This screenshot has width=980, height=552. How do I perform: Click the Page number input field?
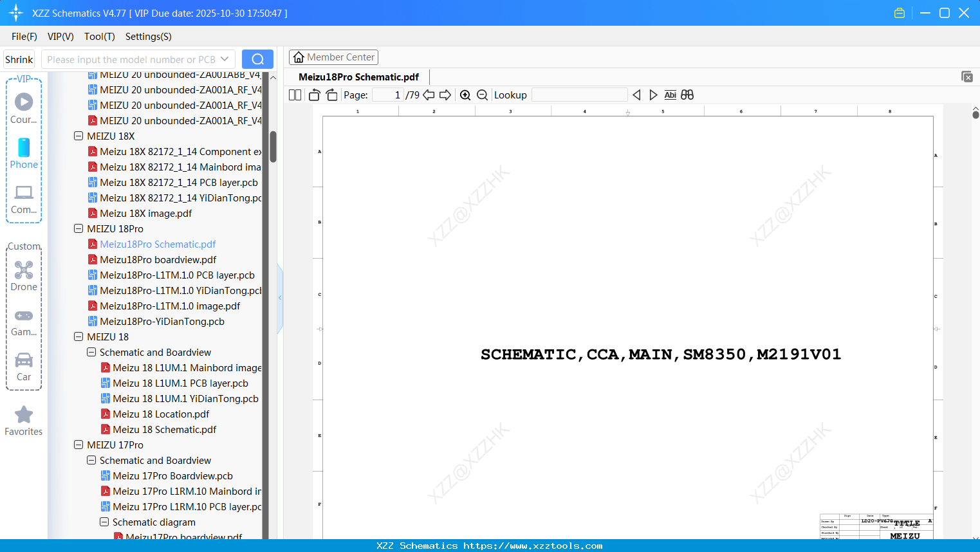point(388,95)
